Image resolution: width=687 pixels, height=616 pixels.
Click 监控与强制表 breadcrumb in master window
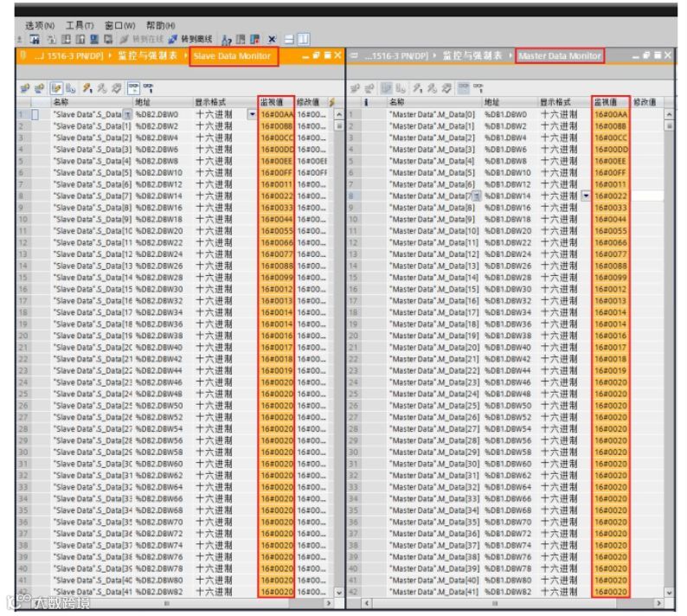[472, 55]
